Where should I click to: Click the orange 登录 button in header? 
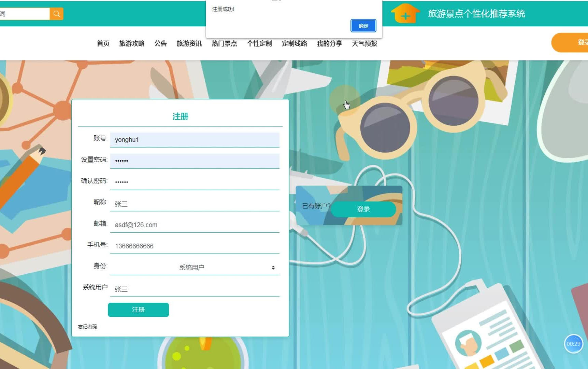pyautogui.click(x=570, y=42)
